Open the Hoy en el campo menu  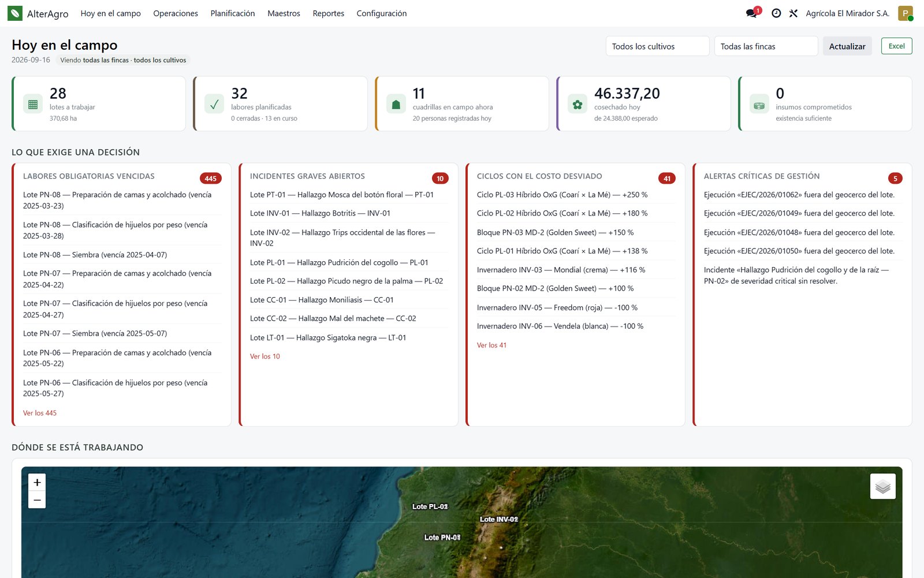click(111, 13)
